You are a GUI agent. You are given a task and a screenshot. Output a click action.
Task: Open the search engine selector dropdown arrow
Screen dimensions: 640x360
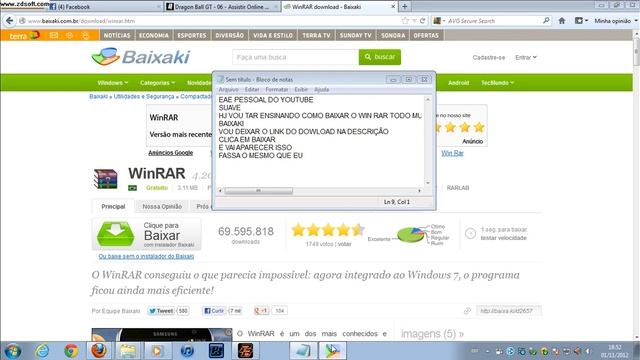[444, 21]
